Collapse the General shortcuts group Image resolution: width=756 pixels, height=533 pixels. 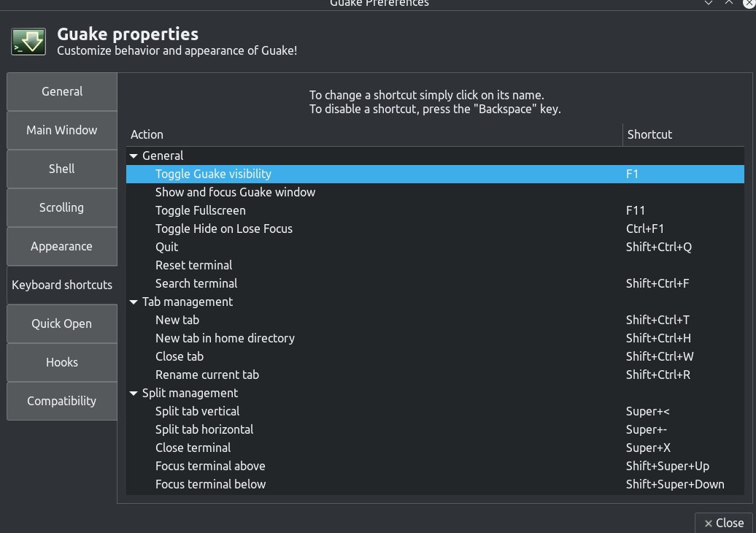[x=134, y=156]
